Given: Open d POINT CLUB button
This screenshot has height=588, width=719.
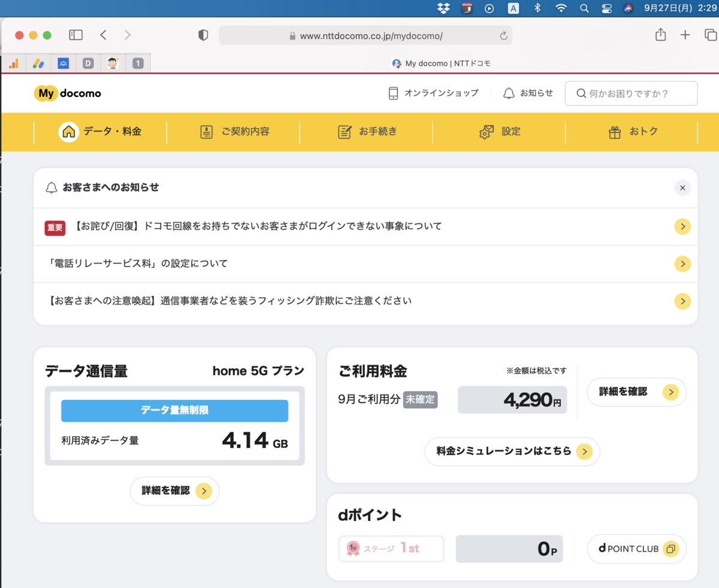Looking at the screenshot, I should (637, 548).
